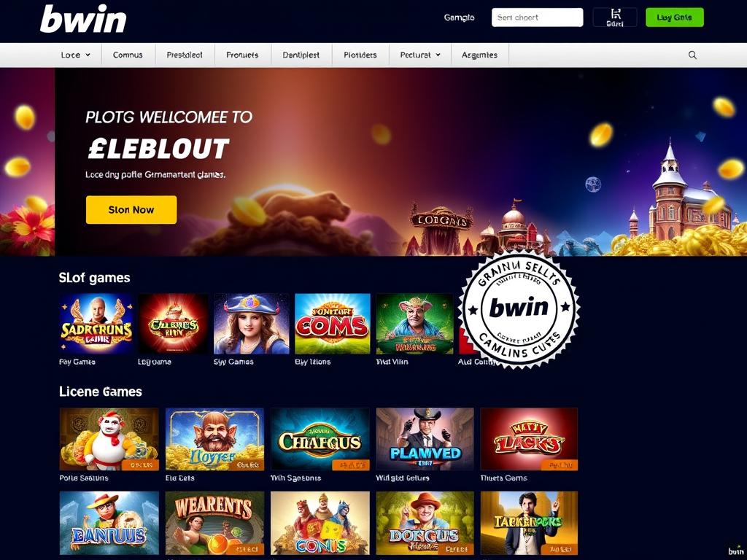Click the Gamgle link in header
Image resolution: width=747 pixels, height=560 pixels.
[x=459, y=17]
